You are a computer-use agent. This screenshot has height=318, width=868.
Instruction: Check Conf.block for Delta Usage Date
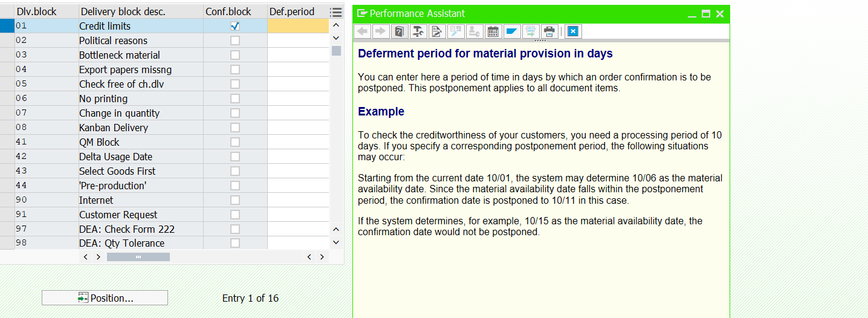pyautogui.click(x=235, y=157)
